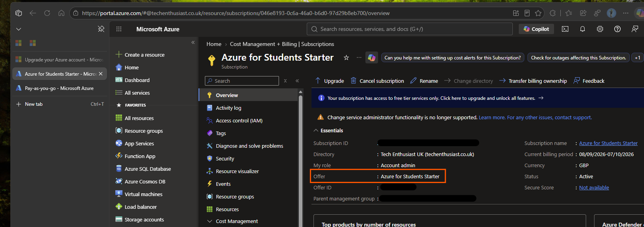Click Cost Management + Billing breadcrumb
Image resolution: width=644 pixels, height=227 pixels.
(282, 44)
